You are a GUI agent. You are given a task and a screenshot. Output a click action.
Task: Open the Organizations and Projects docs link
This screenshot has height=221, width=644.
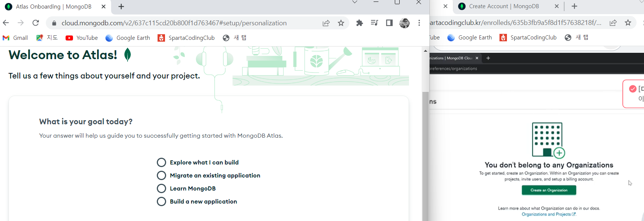[x=549, y=214]
